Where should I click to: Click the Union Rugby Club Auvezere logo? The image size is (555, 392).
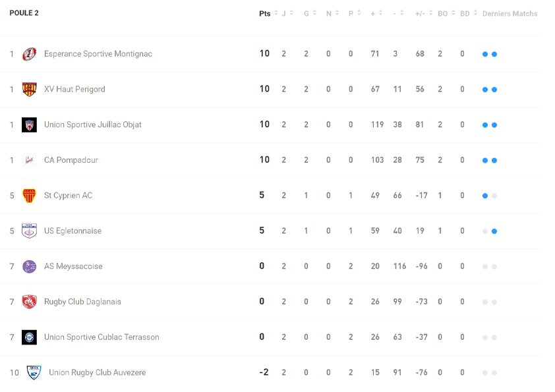(x=34, y=373)
